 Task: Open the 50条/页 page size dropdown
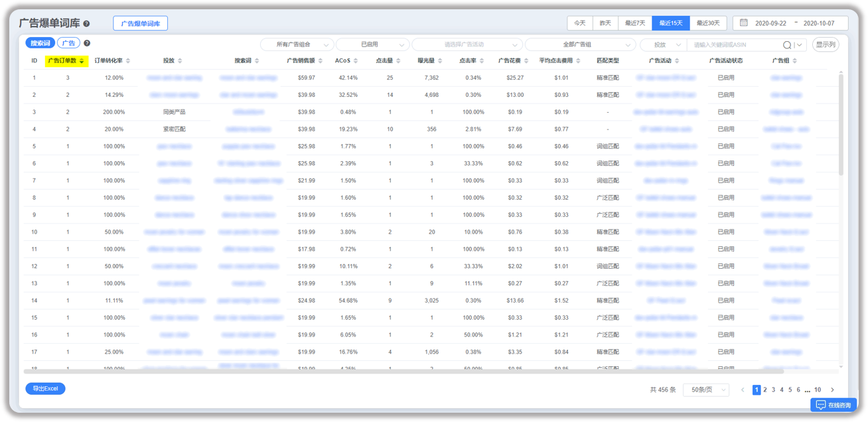pos(706,390)
